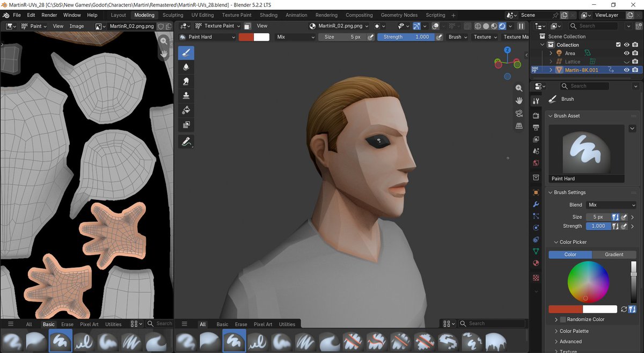
Task: Click the blue Z axis on navigation gizmo
Action: tap(507, 50)
